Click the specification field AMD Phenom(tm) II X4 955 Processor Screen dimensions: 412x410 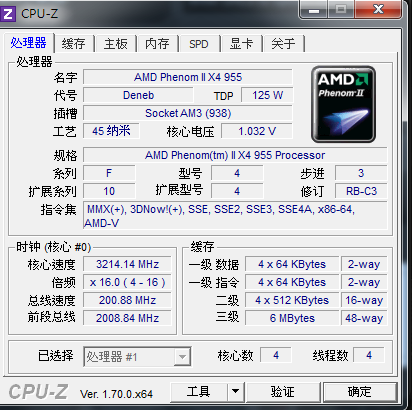pyautogui.click(x=235, y=155)
